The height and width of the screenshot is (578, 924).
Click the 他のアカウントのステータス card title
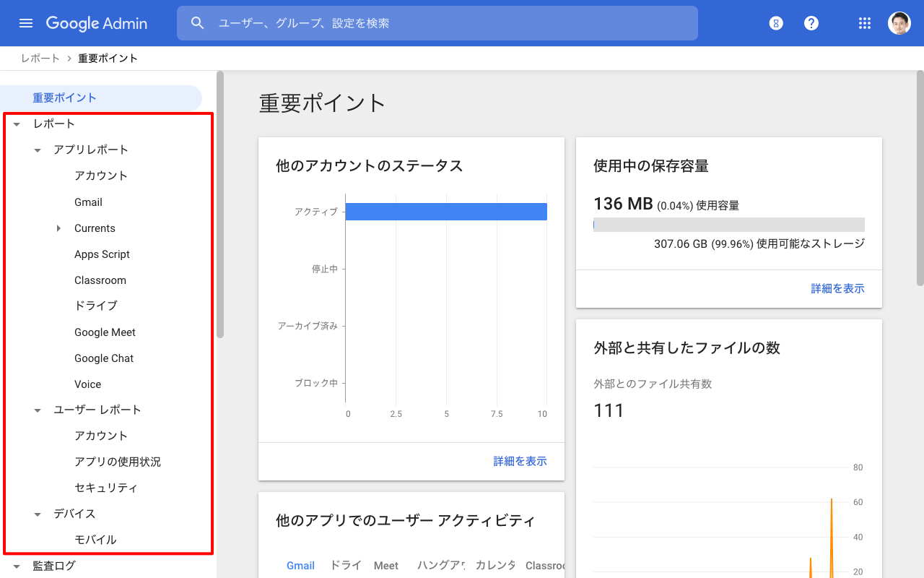point(370,165)
